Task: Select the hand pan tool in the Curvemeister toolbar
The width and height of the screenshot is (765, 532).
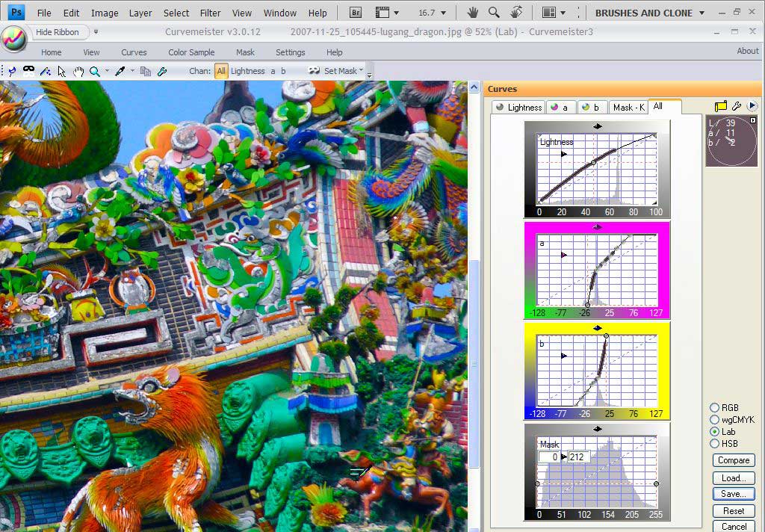Action: point(78,71)
